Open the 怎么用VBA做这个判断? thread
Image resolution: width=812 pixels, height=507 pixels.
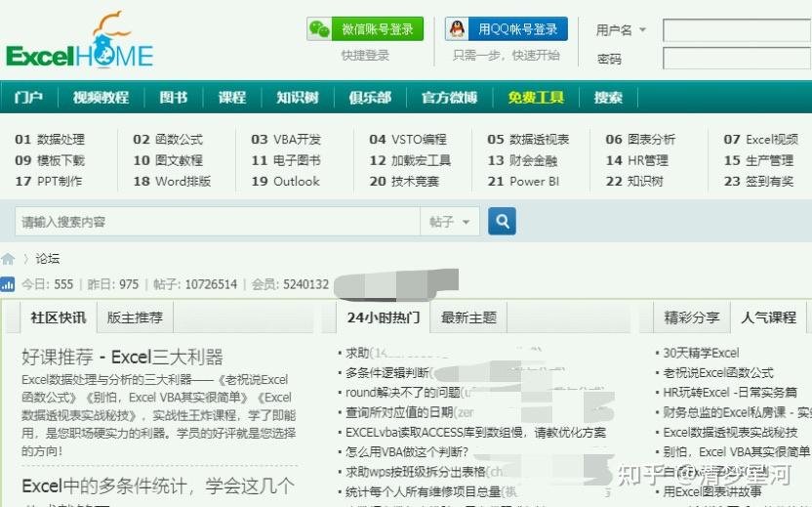coord(407,451)
